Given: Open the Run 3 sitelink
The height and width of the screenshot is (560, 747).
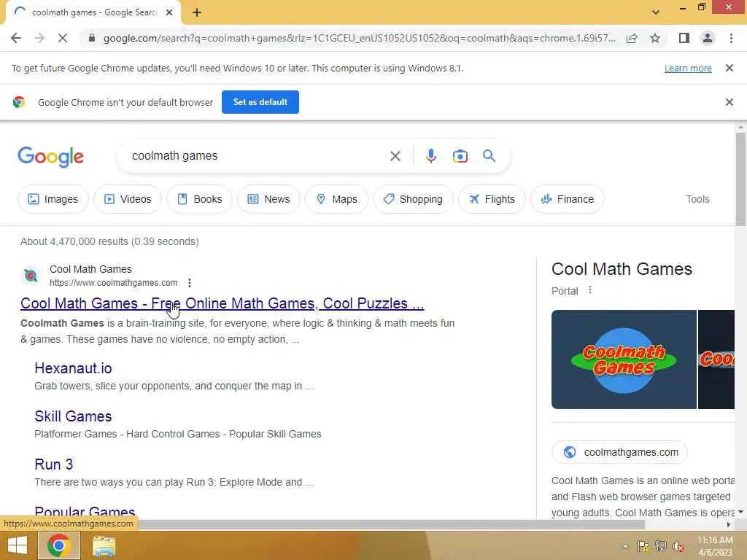Looking at the screenshot, I should coord(54,464).
